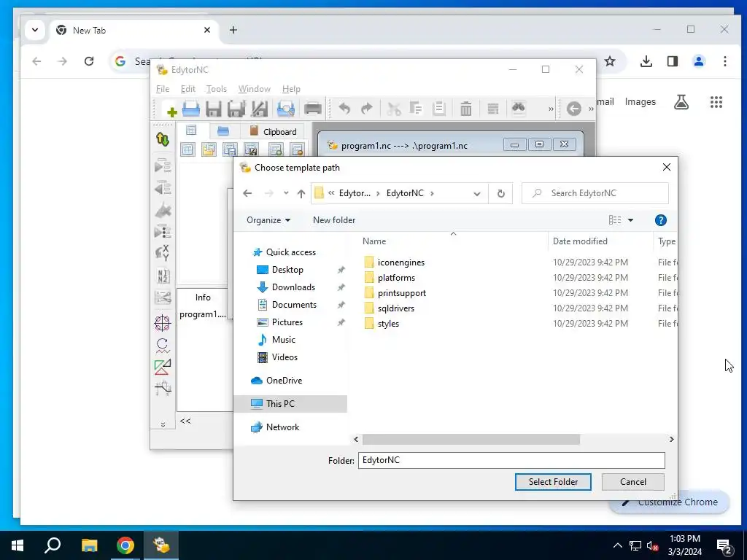Viewport: 747px width, 560px height.
Task: Click the dialog Help question mark icon
Action: point(660,220)
